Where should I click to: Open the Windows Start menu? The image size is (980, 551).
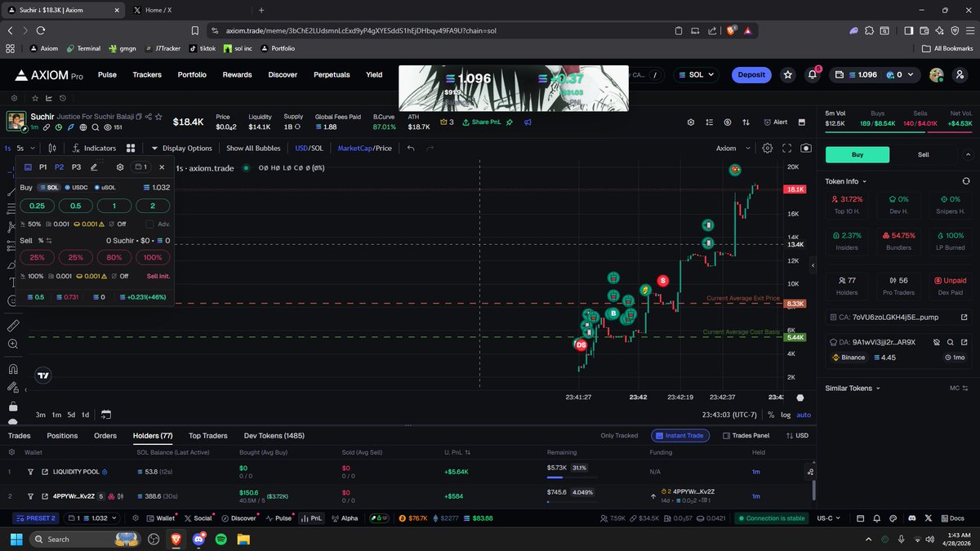click(16, 539)
